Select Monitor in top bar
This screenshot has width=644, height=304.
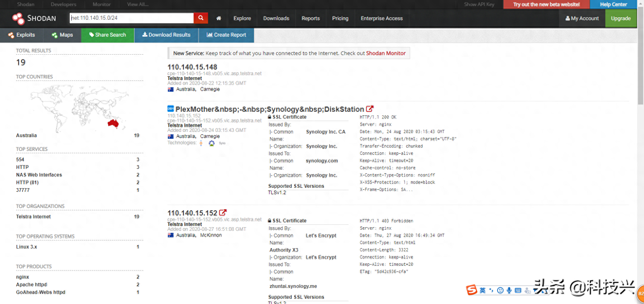pos(102,4)
